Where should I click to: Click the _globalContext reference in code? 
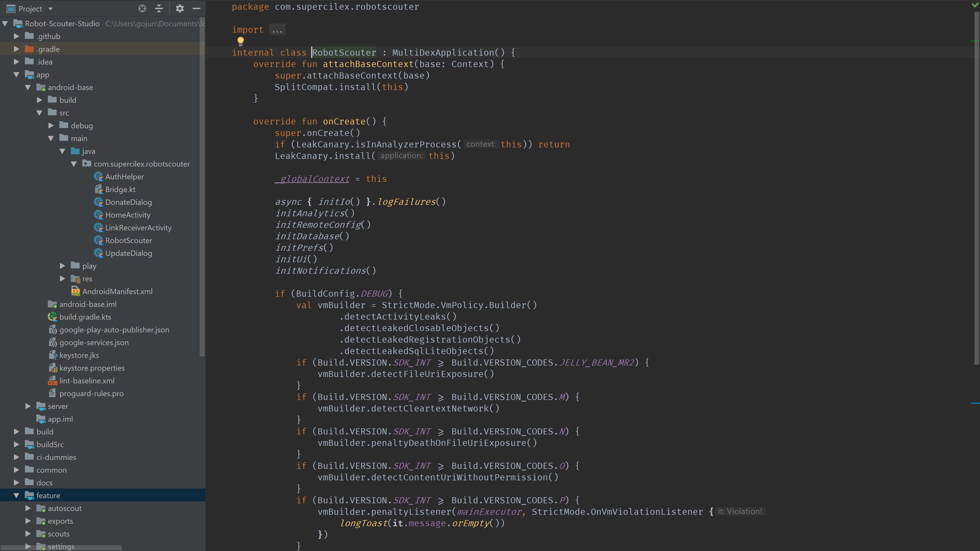[x=312, y=179]
